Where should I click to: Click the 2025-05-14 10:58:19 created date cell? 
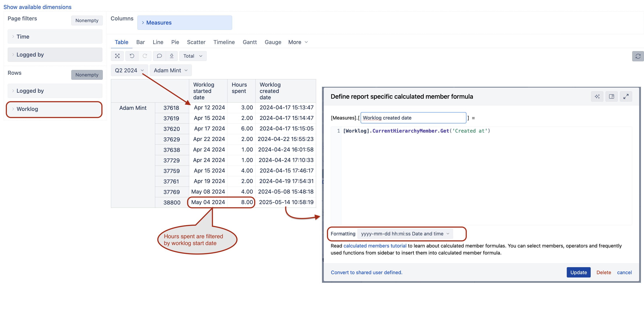[x=285, y=202]
